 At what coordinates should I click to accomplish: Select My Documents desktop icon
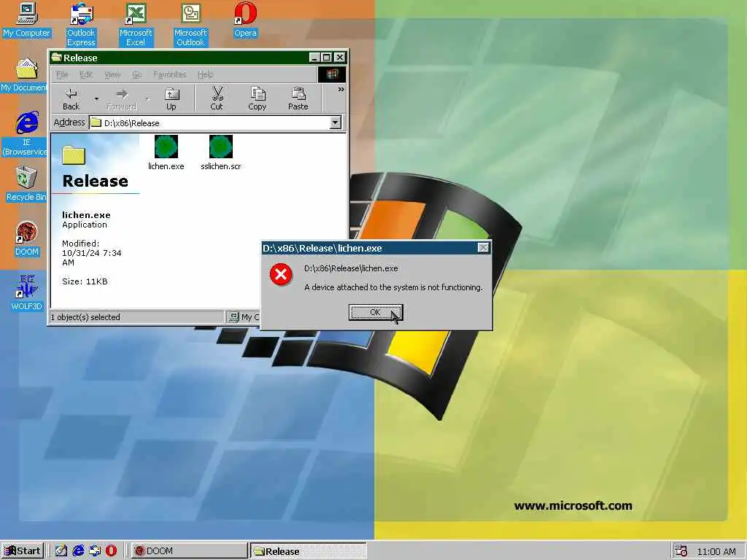(24, 75)
